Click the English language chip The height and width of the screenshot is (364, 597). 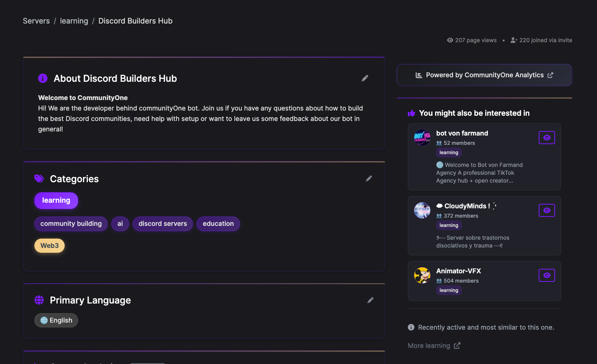[56, 320]
